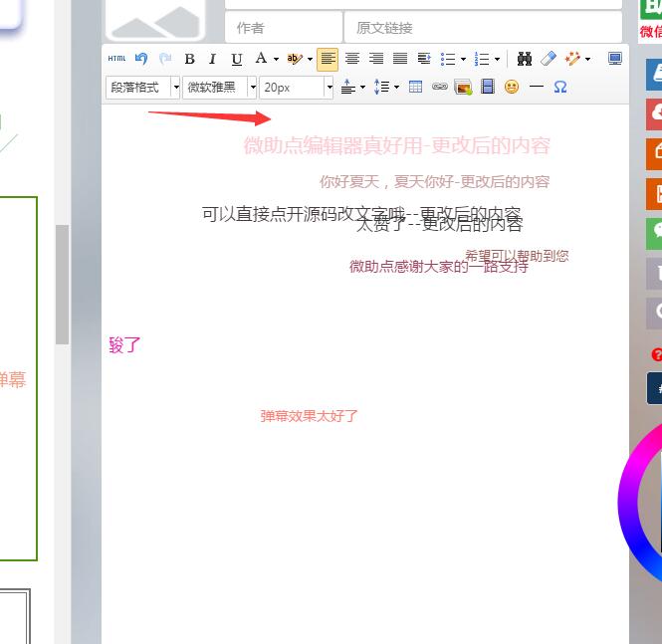
Task: Insert a table
Action: pyautogui.click(x=415, y=87)
